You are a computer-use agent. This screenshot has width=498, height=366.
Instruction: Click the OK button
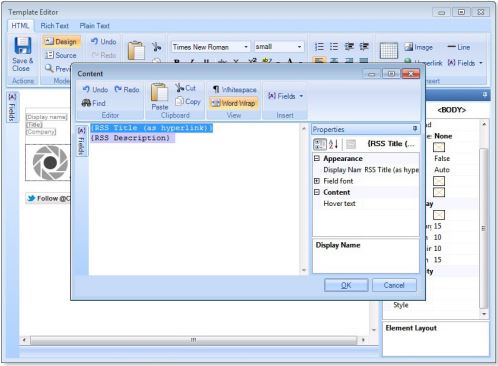346,285
